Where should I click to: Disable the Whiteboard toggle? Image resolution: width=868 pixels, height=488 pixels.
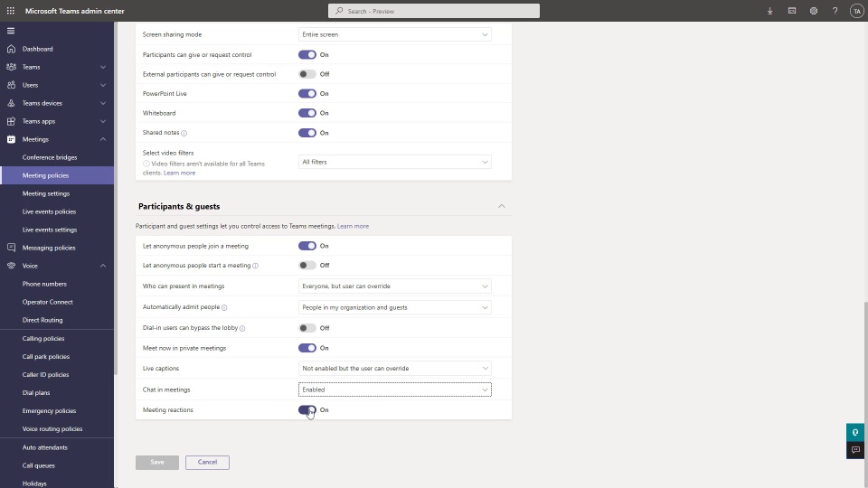(x=307, y=113)
